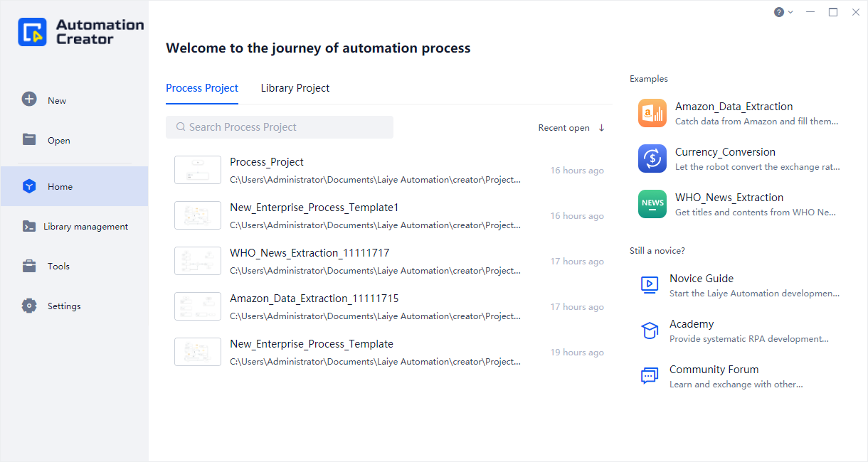
Task: Click the Novice Guide video icon
Action: click(649, 285)
